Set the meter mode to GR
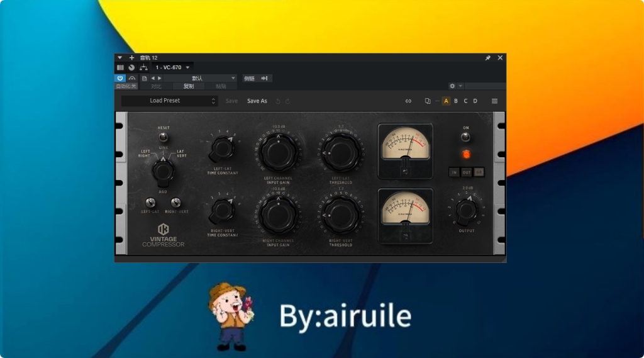 click(479, 172)
